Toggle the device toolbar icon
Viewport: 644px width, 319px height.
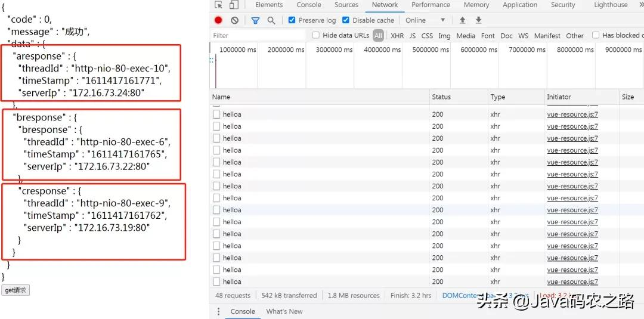[234, 5]
